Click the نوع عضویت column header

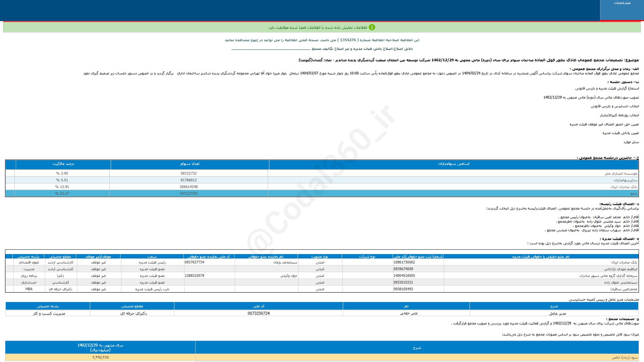tap(320, 256)
